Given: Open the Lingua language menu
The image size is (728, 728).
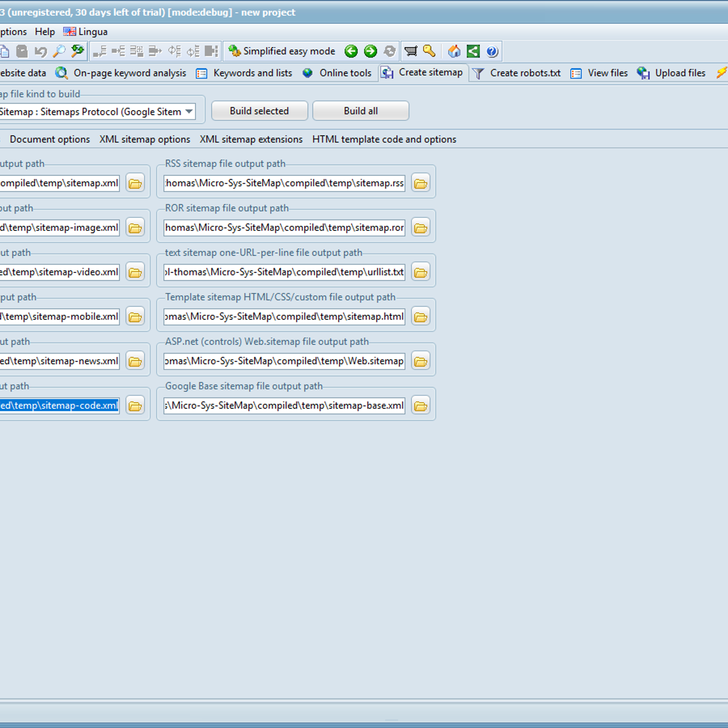Looking at the screenshot, I should 86,32.
